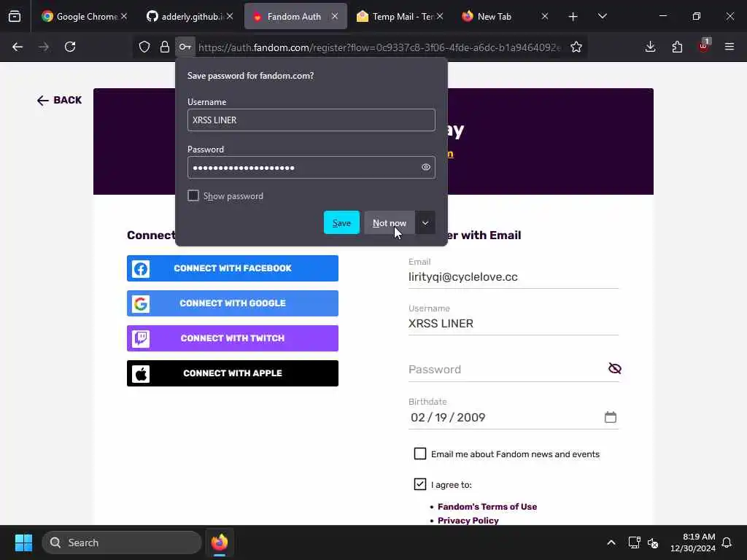Close the New Tab tab
Image resolution: width=747 pixels, height=560 pixels.
(x=545, y=16)
